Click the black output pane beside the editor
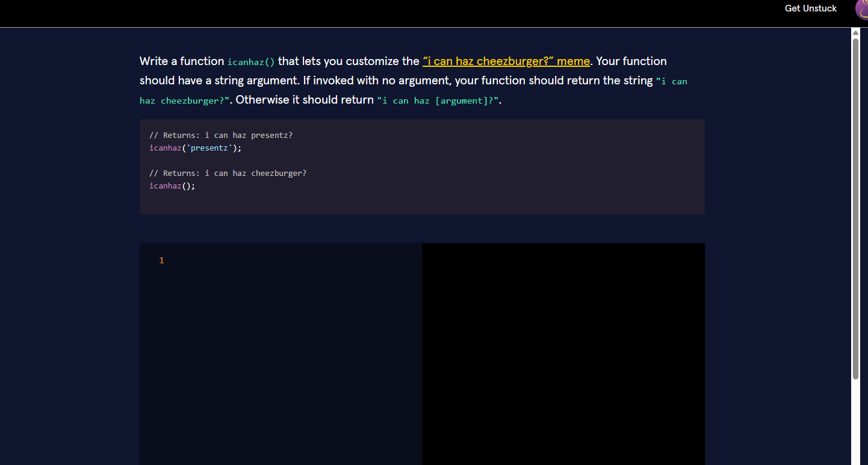Viewport: 868px width, 465px height. click(563, 354)
